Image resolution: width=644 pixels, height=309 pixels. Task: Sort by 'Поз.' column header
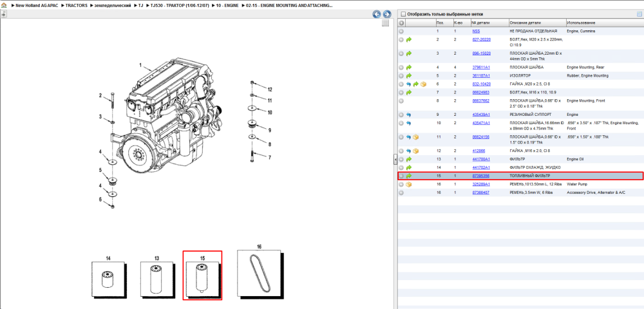click(x=444, y=23)
